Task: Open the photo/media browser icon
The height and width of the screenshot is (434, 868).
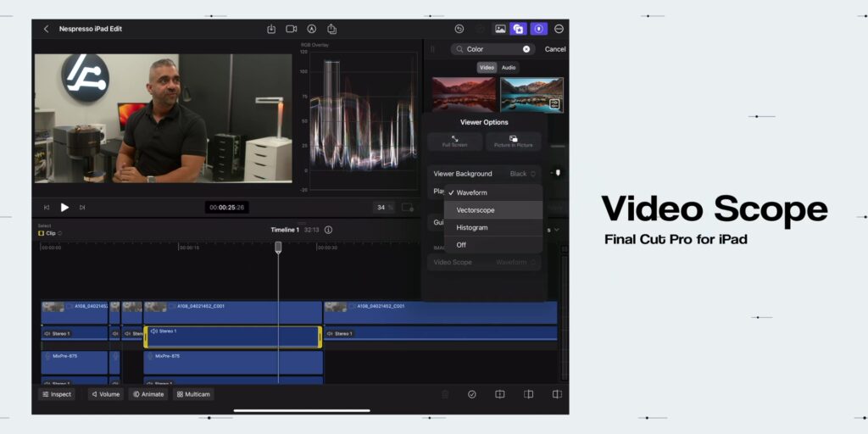Action: pos(500,29)
